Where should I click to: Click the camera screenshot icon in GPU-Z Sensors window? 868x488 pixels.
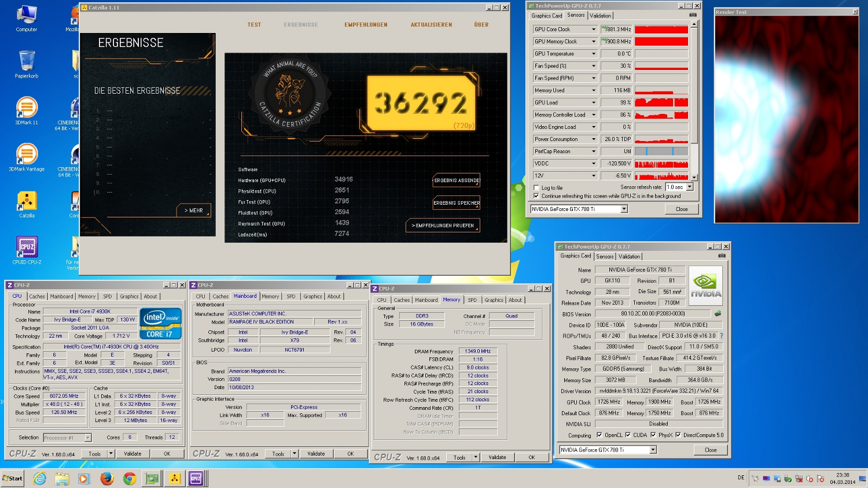693,15
